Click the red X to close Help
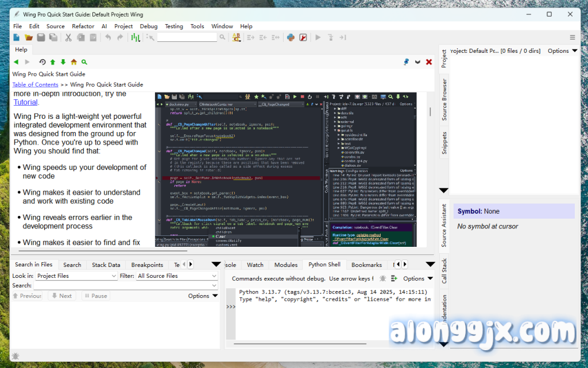The height and width of the screenshot is (368, 588). [429, 62]
